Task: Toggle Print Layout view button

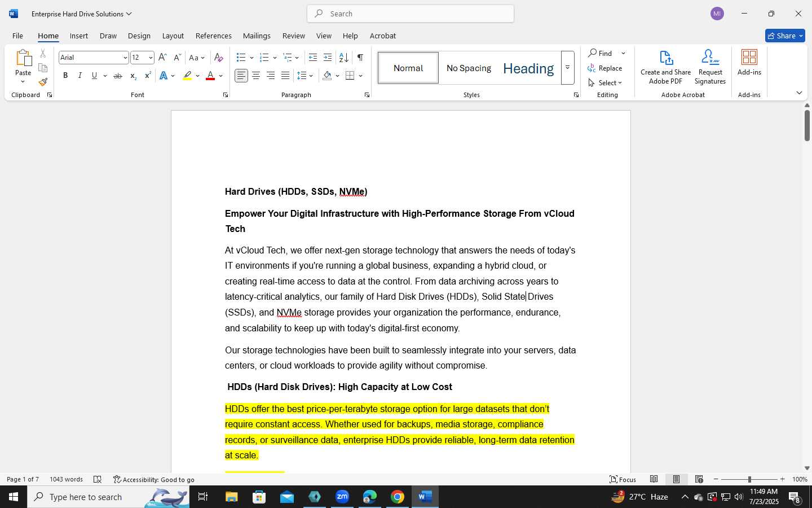Action: tap(677, 479)
